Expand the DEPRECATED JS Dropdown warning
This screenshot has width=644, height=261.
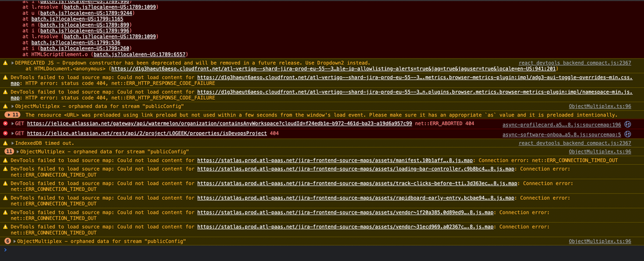tap(12, 63)
